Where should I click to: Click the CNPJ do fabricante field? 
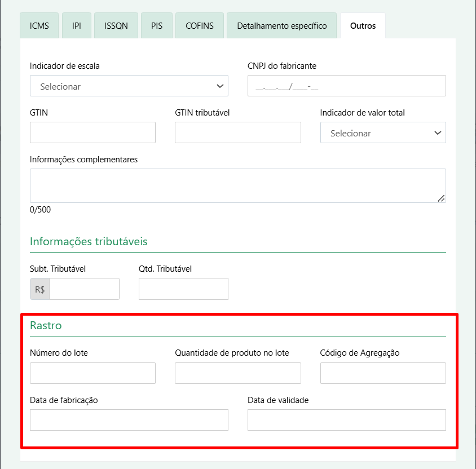(x=347, y=86)
